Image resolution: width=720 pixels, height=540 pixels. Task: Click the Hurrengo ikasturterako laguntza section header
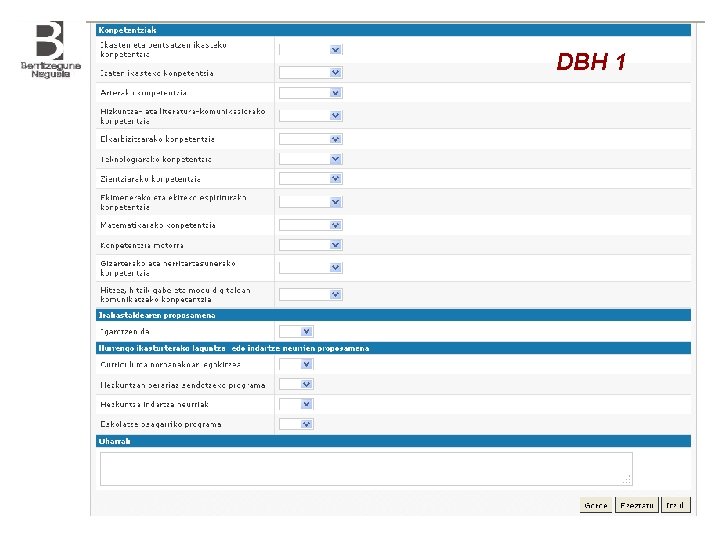click(393, 348)
